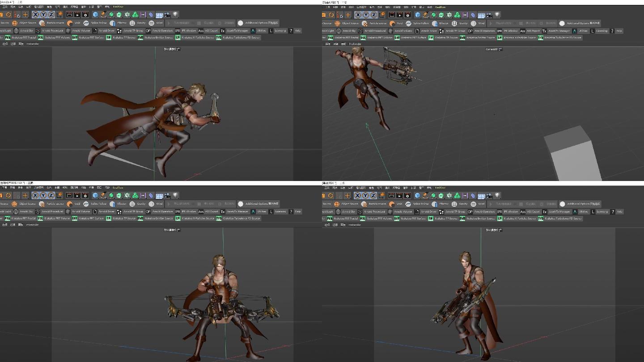The height and width of the screenshot is (362, 644).
Task: Click Arnold TP Group in front-facing crossbow window
Action: click(130, 211)
